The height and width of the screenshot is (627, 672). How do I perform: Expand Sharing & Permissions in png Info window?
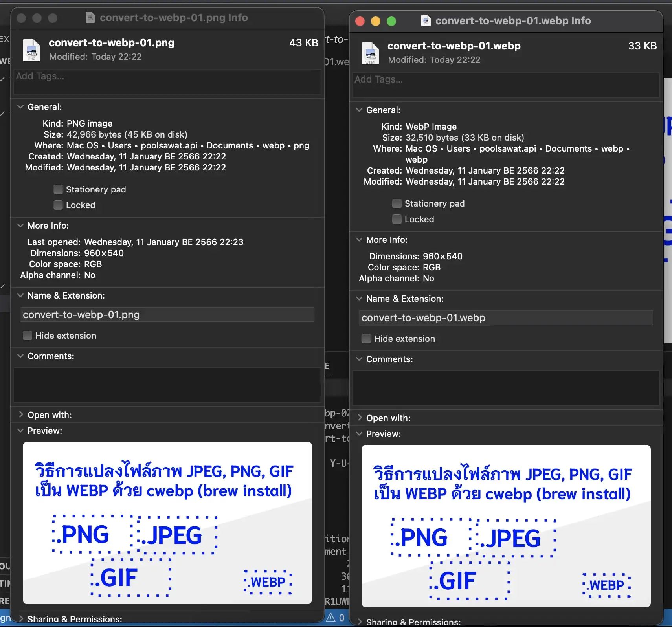point(20,618)
